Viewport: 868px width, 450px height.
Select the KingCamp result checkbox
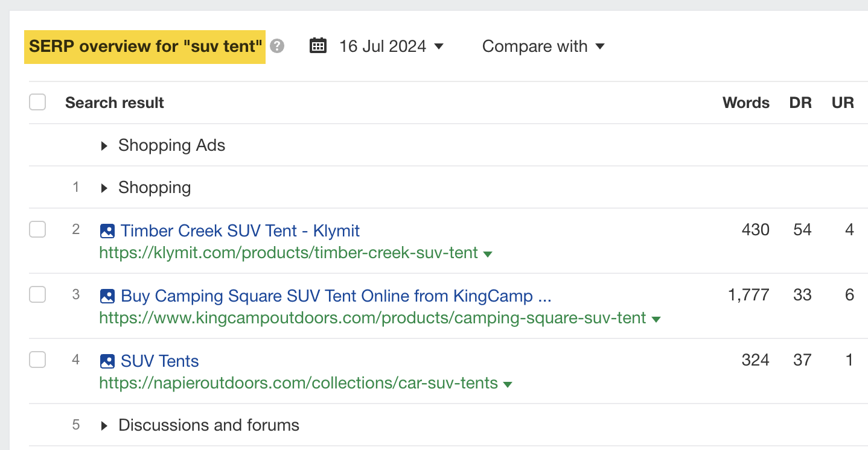click(x=37, y=295)
